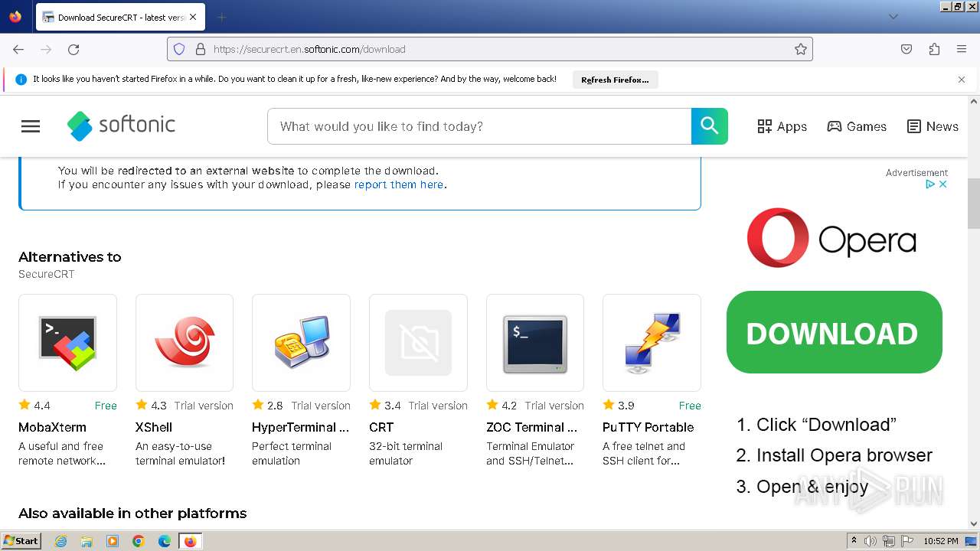
Task: Click the CRT title link
Action: pyautogui.click(x=381, y=427)
